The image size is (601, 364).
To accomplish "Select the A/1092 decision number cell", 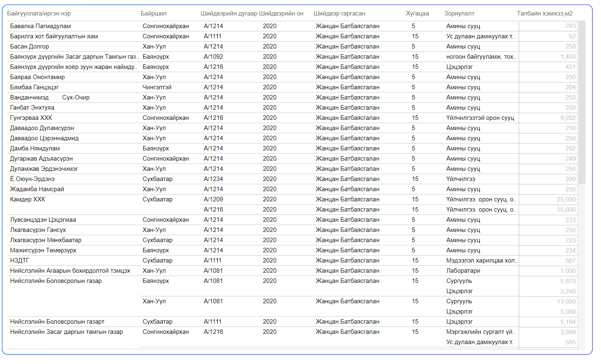I will (x=213, y=57).
